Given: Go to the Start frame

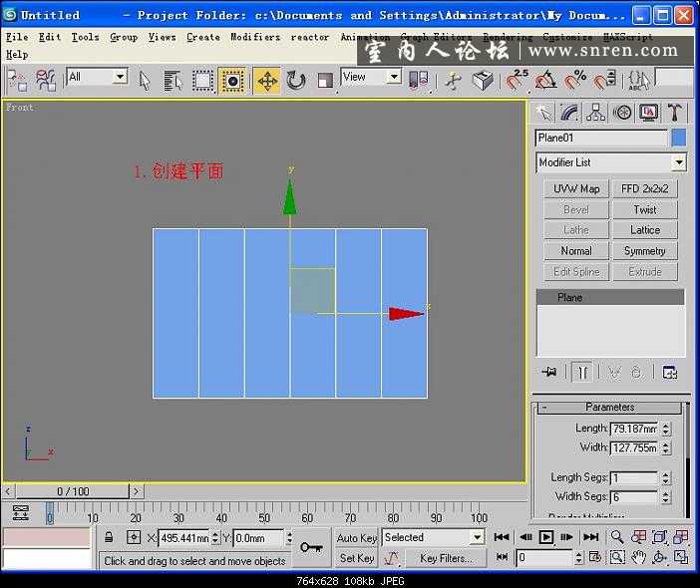Looking at the screenshot, I should (x=502, y=537).
